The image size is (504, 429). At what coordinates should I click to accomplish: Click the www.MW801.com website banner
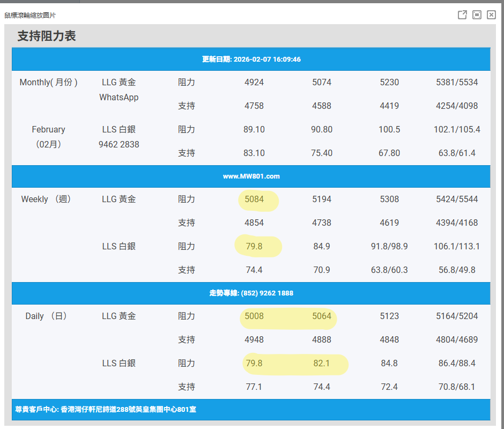251,176
